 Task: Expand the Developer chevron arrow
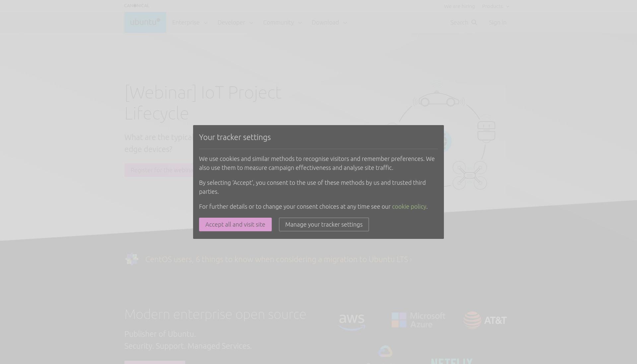tap(251, 23)
